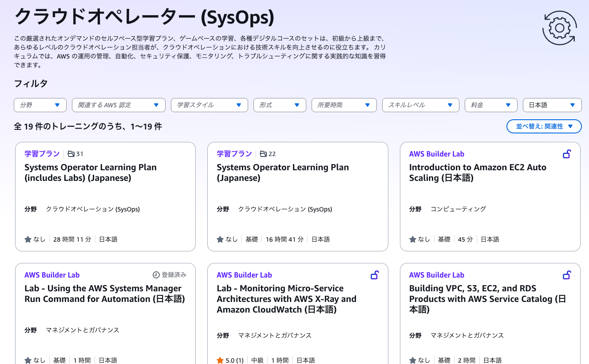Image resolution: width=589 pixels, height=364 pixels.
Task: Click the 45 分 duration text
Action: point(466,239)
